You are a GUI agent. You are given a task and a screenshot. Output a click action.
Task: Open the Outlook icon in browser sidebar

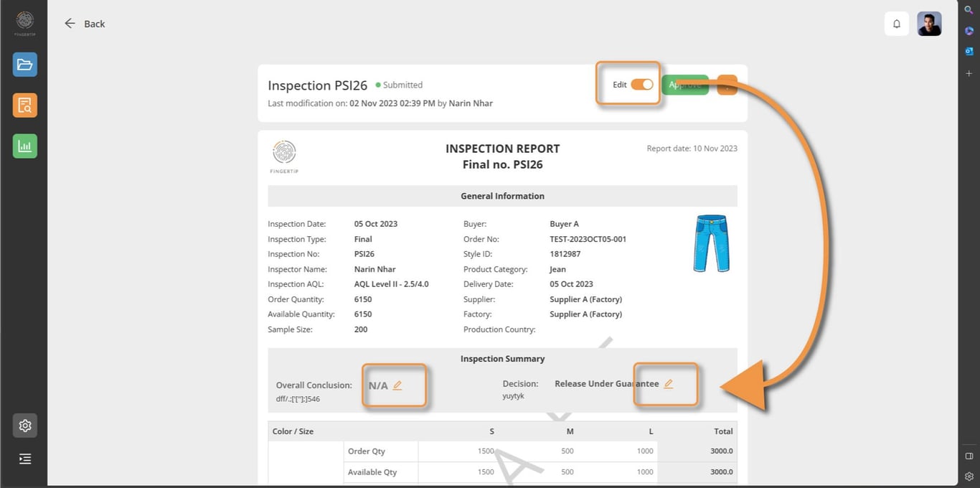pyautogui.click(x=969, y=51)
